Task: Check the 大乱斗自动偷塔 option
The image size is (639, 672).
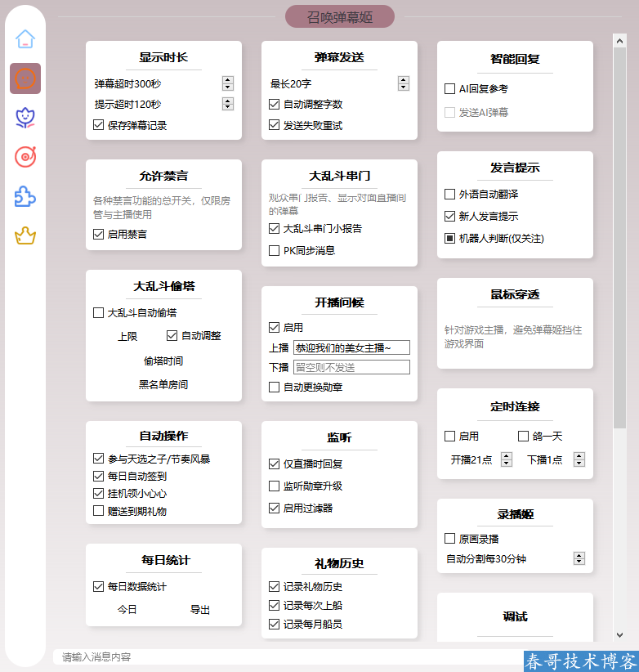Action: (x=99, y=312)
